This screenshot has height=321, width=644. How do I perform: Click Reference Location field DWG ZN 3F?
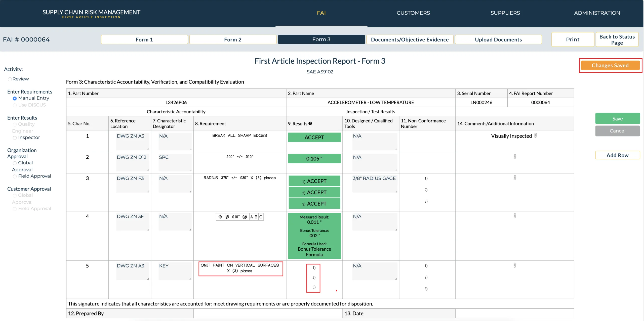tap(133, 222)
